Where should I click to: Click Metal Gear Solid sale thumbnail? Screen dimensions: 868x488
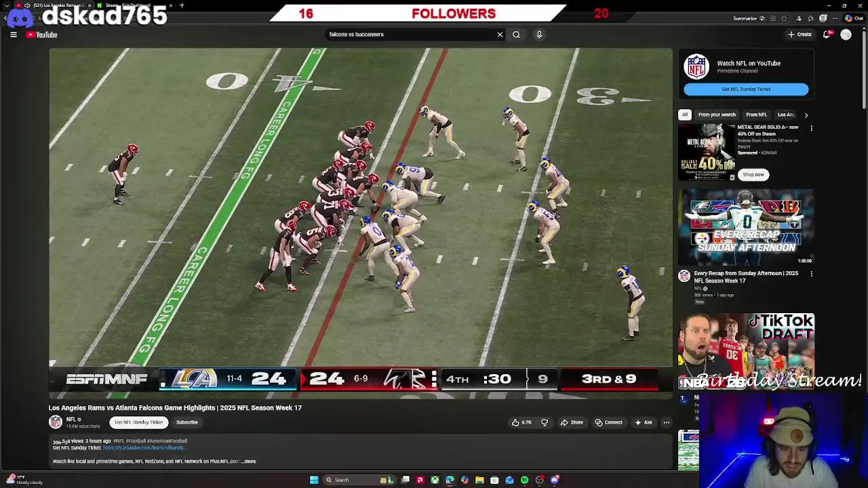point(707,152)
